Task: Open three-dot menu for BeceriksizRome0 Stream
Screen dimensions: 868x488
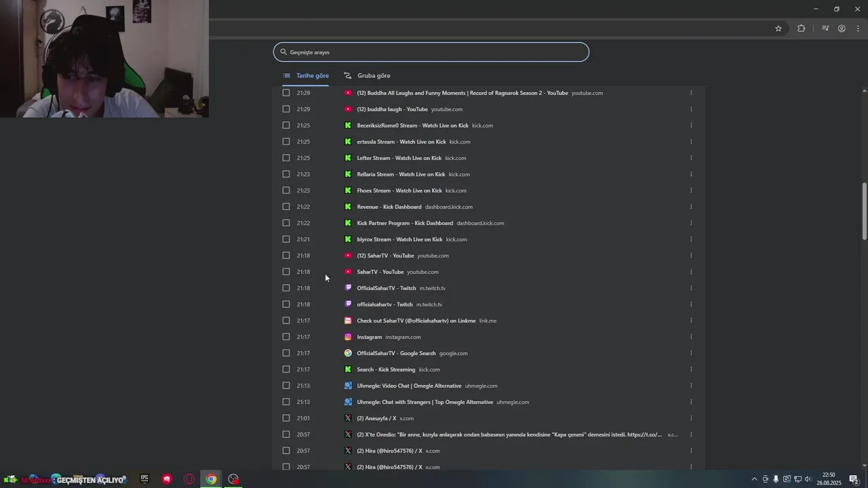Action: pos(691,125)
